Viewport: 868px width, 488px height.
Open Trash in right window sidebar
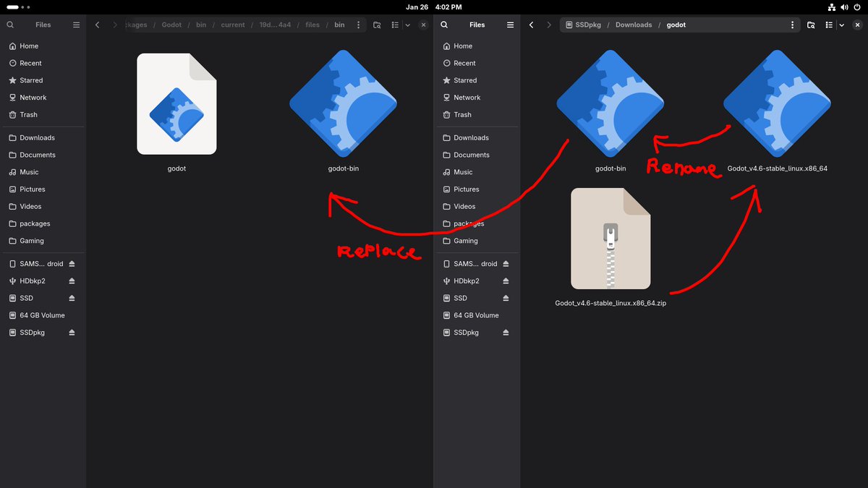click(477, 115)
